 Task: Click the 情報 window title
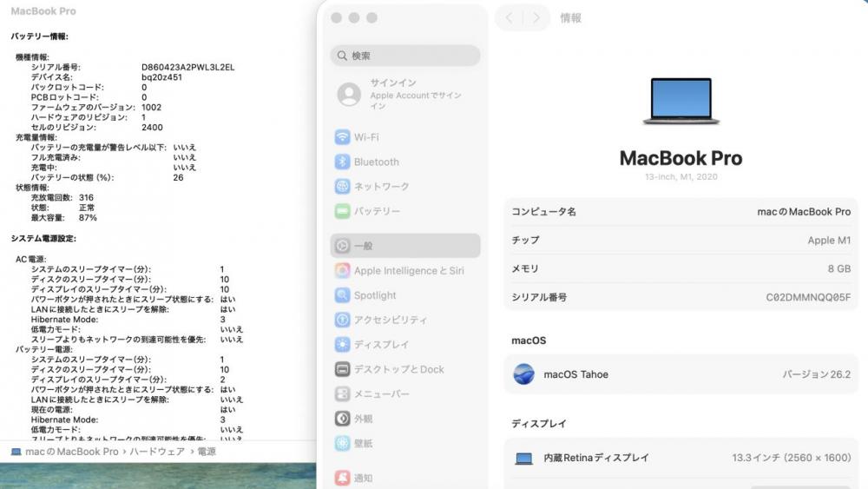click(x=571, y=18)
